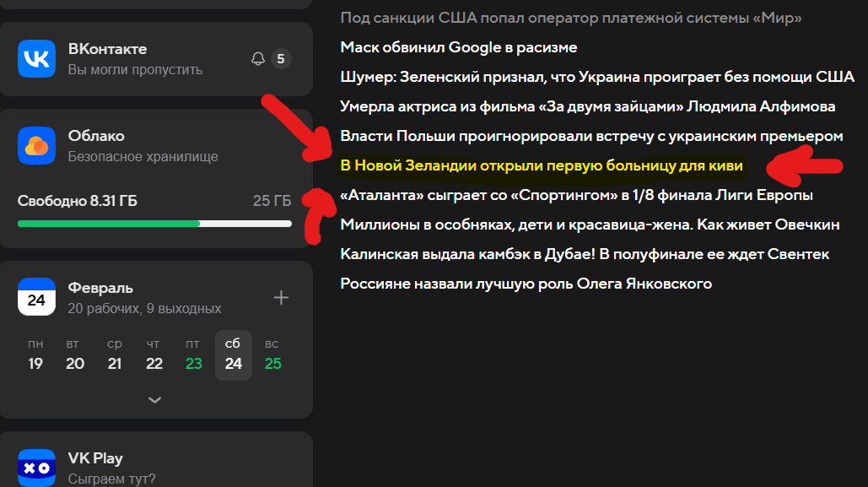Open news about Аталанта and Спортинг
Viewport: 868px width, 487px height.
pyautogui.click(x=576, y=195)
